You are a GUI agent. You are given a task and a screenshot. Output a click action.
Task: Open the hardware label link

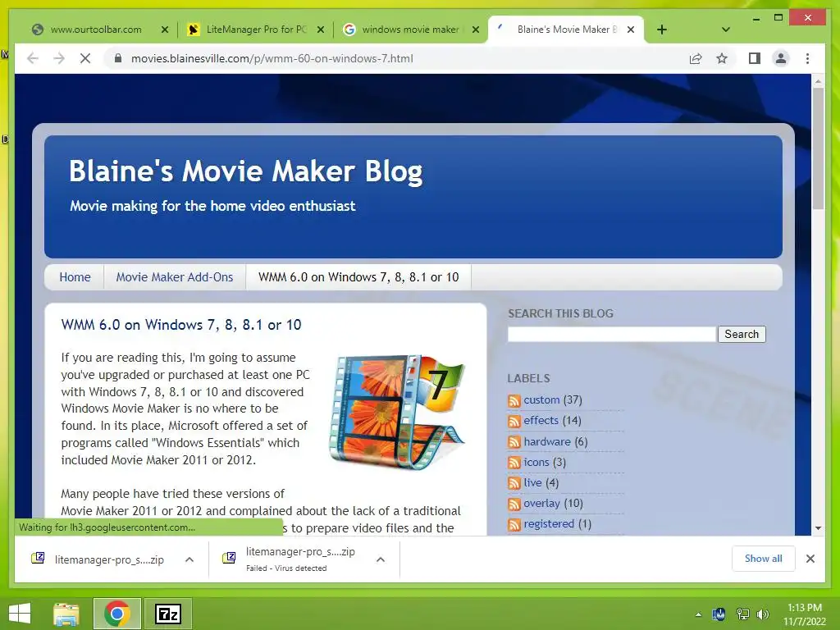[x=547, y=441]
